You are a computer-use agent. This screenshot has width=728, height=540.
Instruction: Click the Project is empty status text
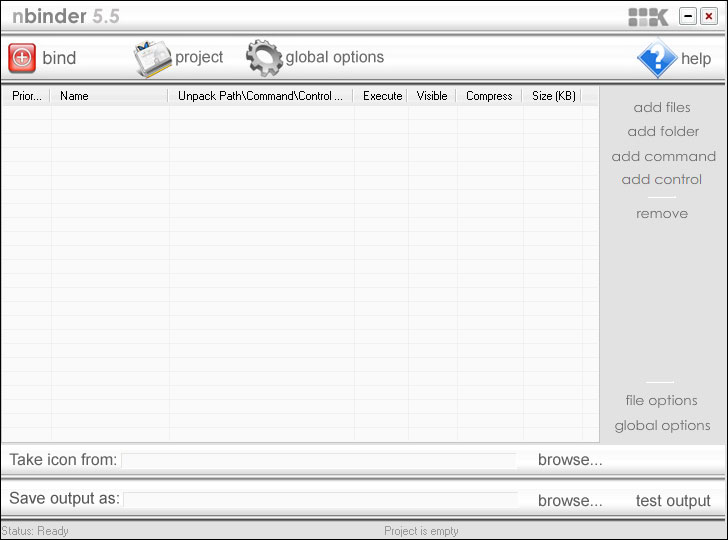click(x=421, y=531)
